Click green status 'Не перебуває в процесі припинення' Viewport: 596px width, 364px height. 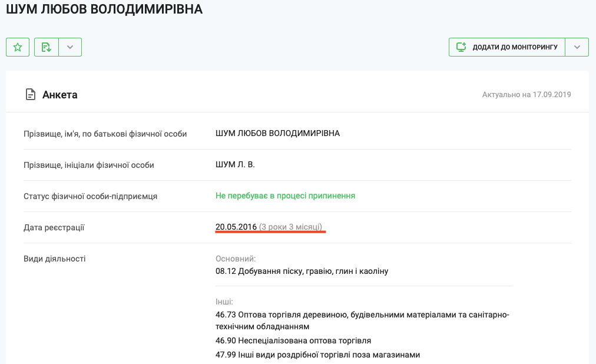[x=285, y=196]
